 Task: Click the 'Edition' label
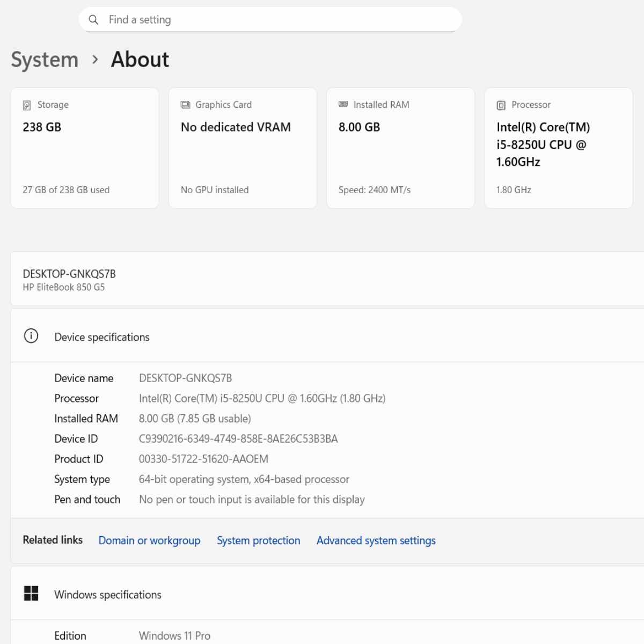point(70,635)
